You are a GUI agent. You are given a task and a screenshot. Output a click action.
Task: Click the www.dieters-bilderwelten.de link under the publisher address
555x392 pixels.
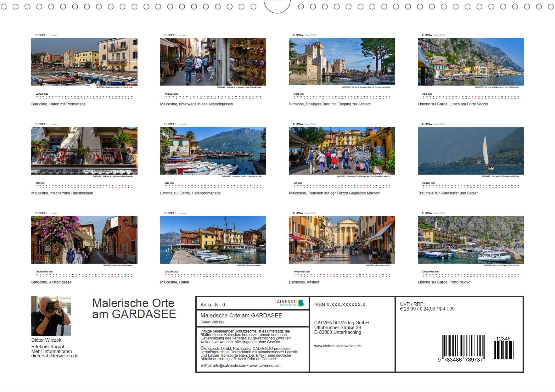coord(337,346)
